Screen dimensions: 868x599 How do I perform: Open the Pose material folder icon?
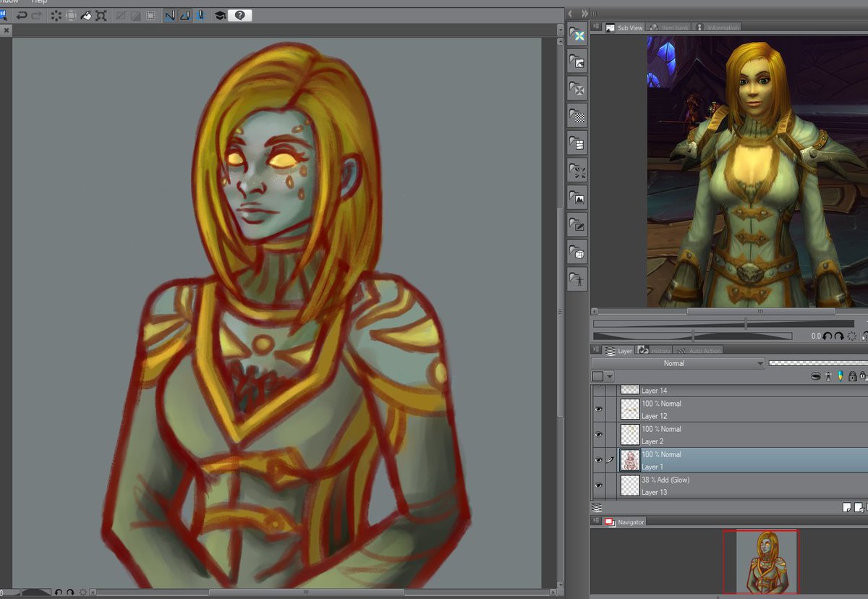576,279
